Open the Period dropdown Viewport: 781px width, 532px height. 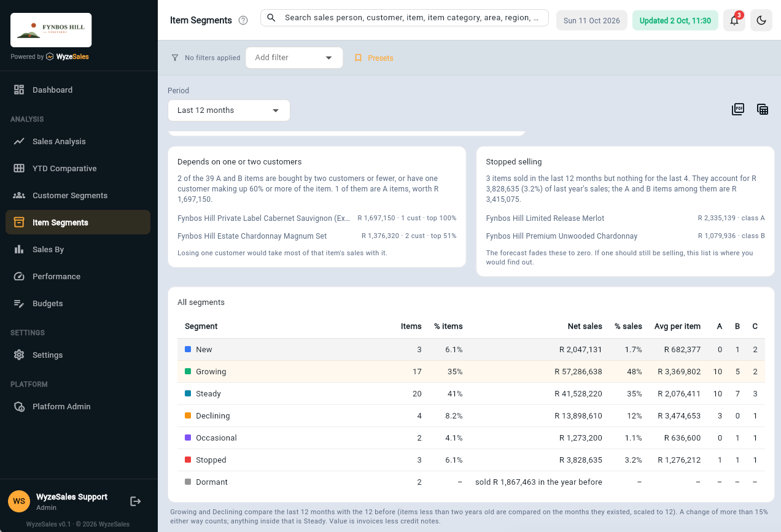(x=228, y=110)
